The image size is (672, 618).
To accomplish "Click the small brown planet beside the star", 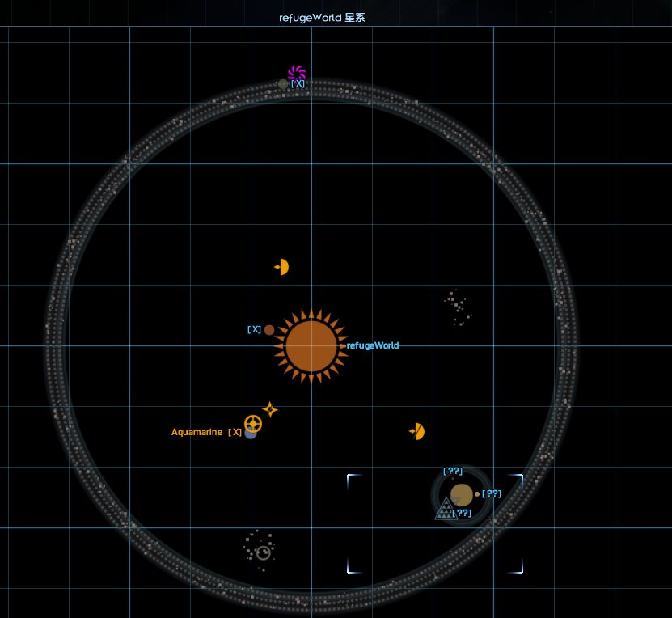I will point(269,330).
